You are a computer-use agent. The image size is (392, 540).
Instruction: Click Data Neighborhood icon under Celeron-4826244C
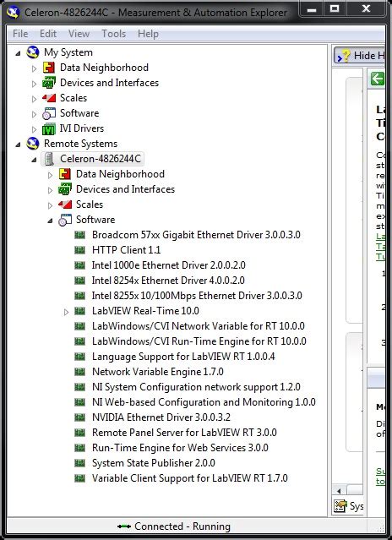65,174
